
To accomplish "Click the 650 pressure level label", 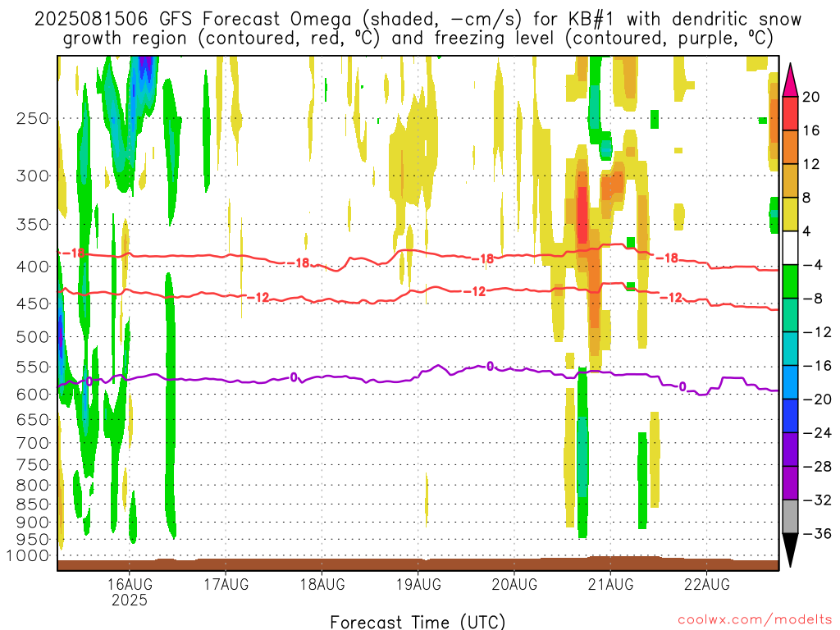I will pyautogui.click(x=33, y=419).
